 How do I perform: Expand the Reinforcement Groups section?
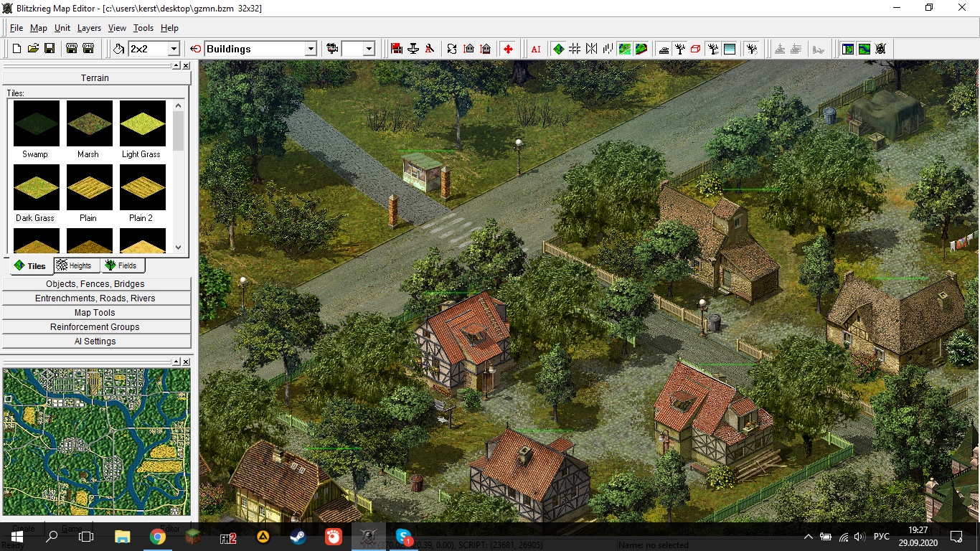(95, 327)
